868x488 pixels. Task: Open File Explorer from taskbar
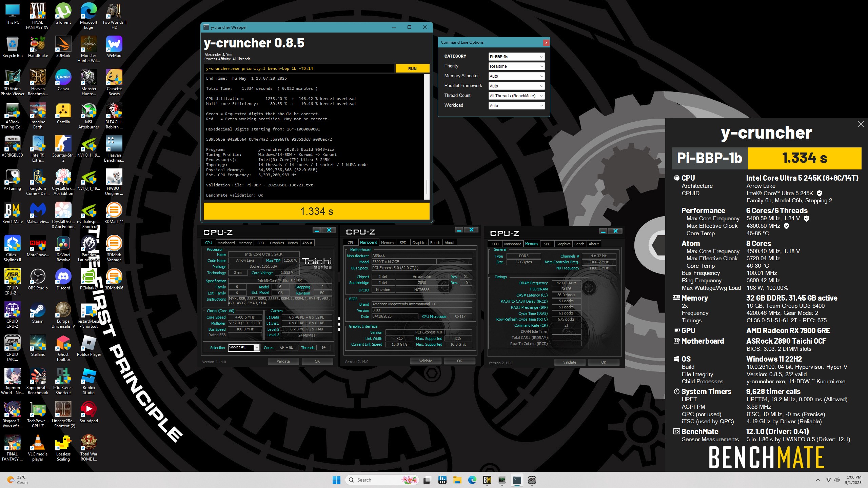(x=457, y=480)
